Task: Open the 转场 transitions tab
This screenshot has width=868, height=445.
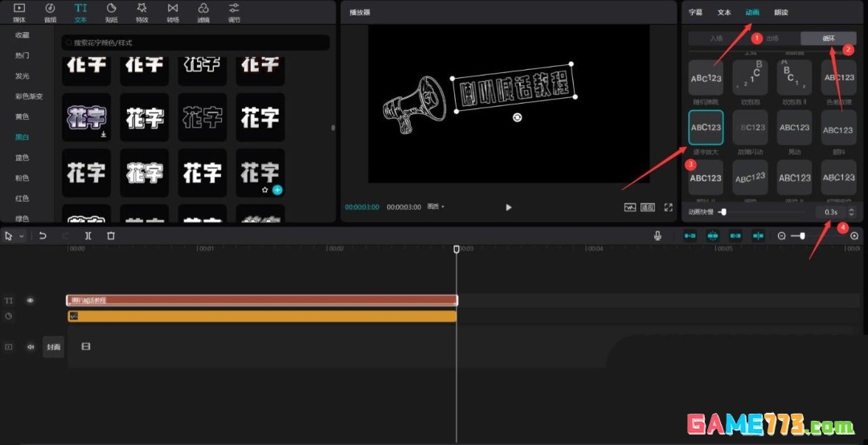Action: coord(173,12)
